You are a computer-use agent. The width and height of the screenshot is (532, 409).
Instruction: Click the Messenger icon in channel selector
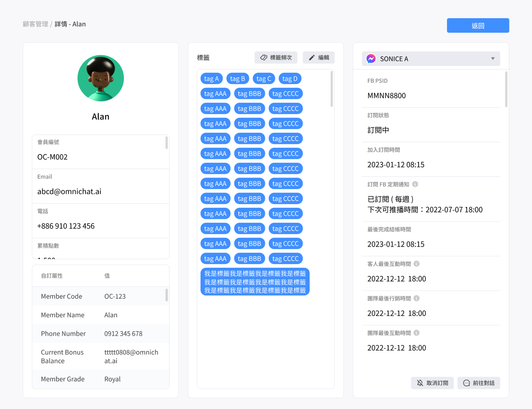371,59
